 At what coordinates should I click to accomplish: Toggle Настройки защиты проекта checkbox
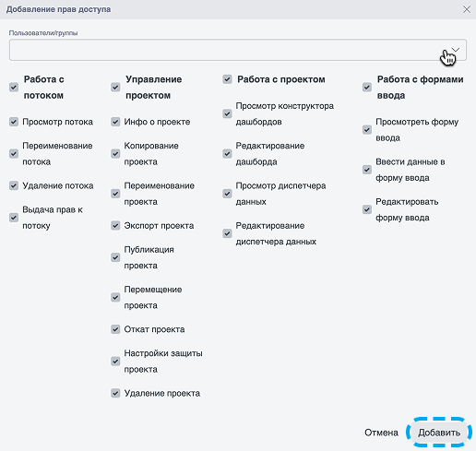click(115, 362)
